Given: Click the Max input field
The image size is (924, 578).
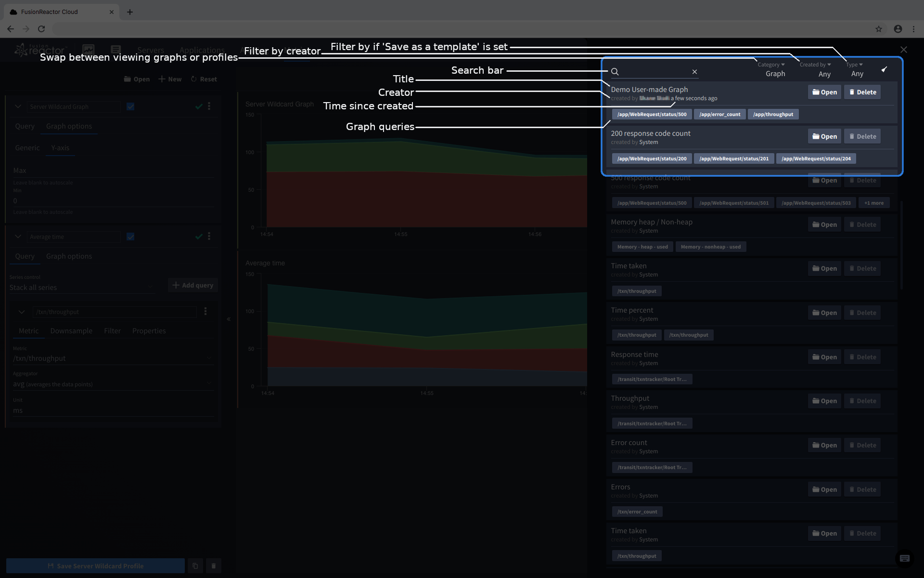Looking at the screenshot, I should [113, 170].
